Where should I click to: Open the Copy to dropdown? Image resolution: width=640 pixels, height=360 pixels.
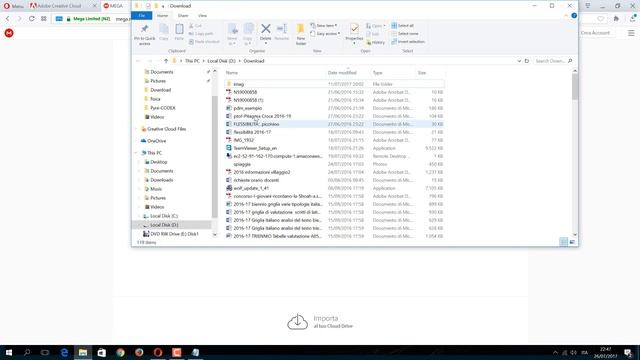pyautogui.click(x=248, y=34)
